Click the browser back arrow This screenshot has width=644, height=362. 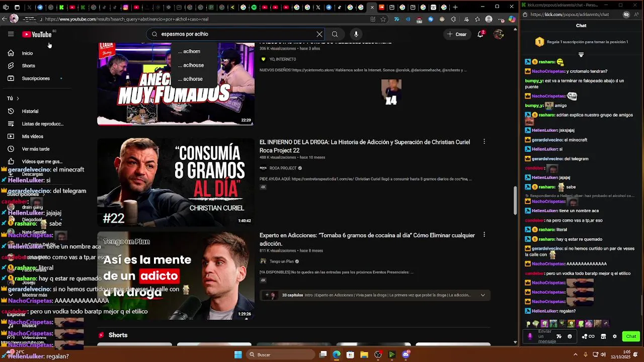[5, 19]
